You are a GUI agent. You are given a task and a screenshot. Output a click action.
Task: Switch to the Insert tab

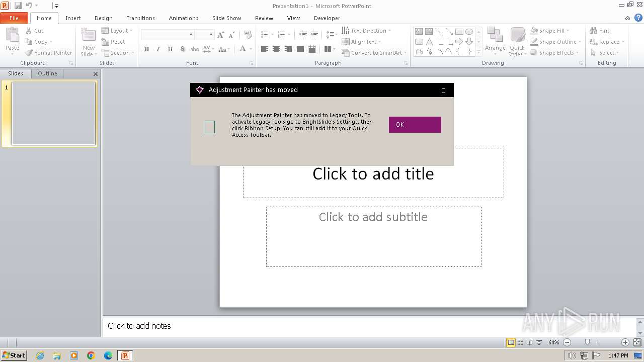(x=73, y=18)
